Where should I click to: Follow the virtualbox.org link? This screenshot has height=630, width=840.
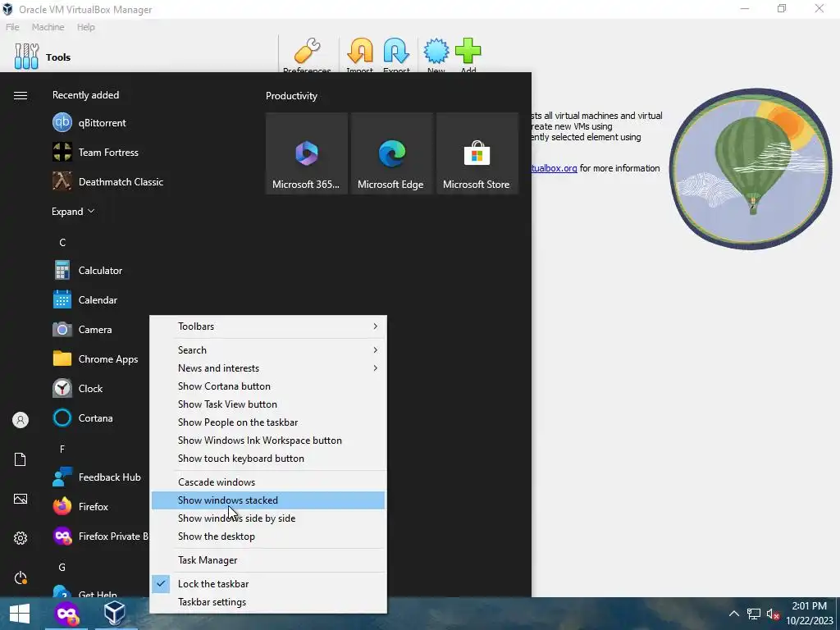pyautogui.click(x=555, y=168)
